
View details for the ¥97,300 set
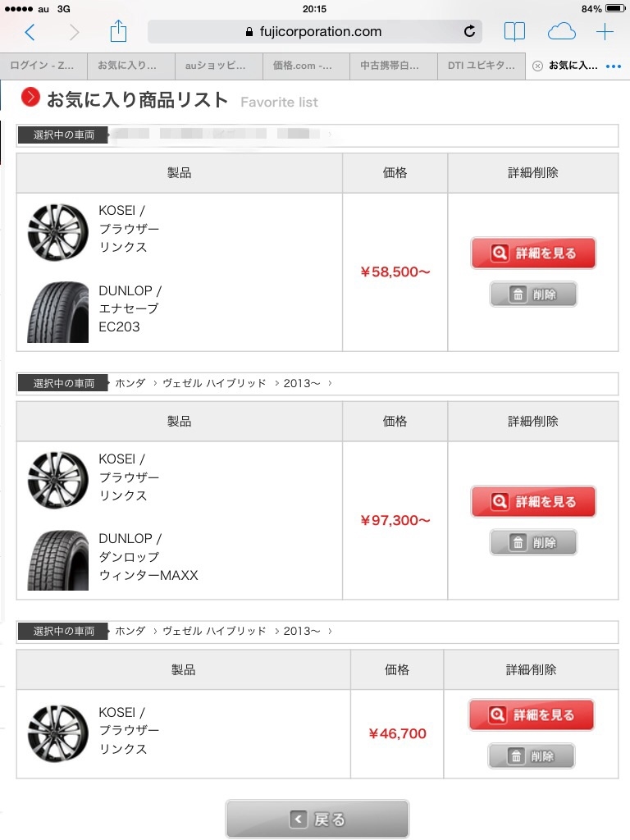coord(533,501)
